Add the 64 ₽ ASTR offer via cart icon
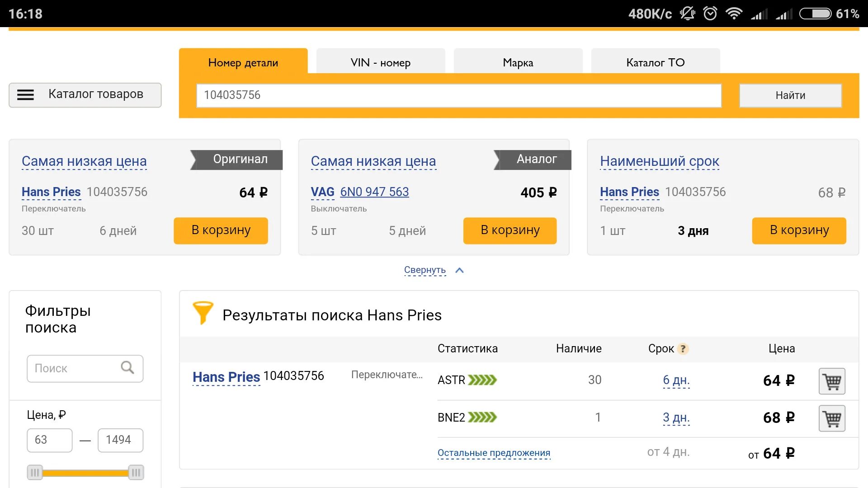 [x=832, y=381]
